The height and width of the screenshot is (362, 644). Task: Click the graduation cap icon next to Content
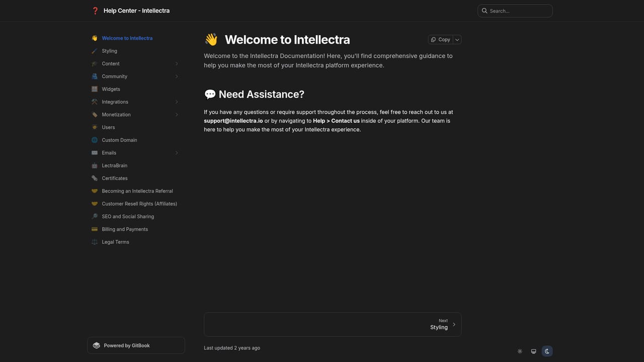(95, 64)
